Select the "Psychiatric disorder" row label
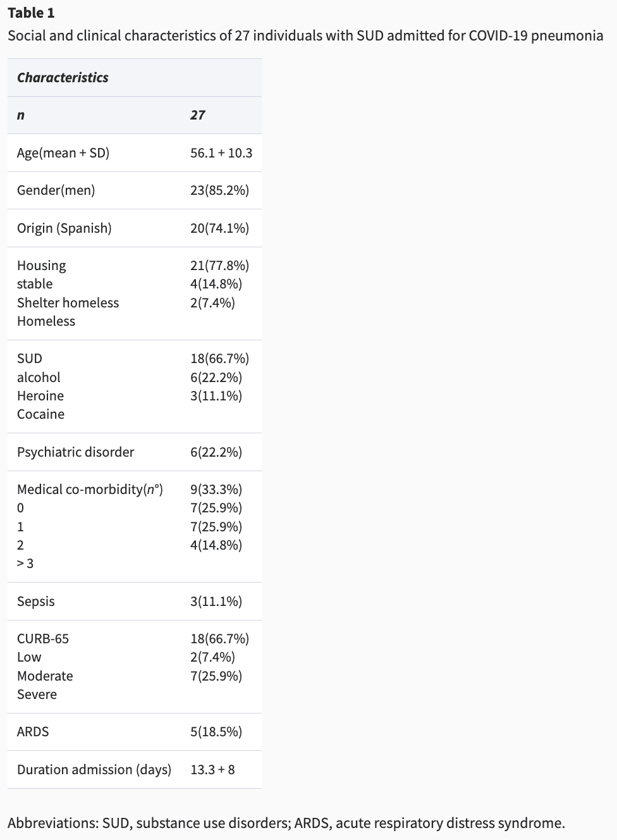The image size is (617, 840). (x=75, y=452)
